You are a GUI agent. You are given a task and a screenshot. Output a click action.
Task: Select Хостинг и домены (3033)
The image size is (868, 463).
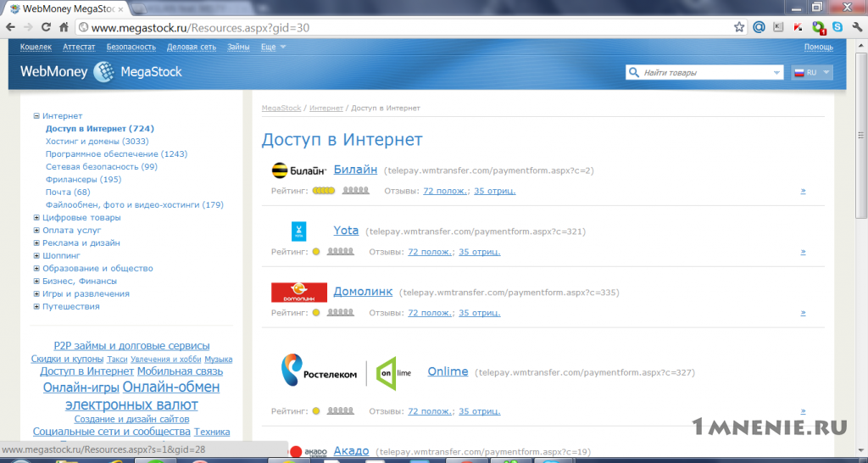pos(97,142)
